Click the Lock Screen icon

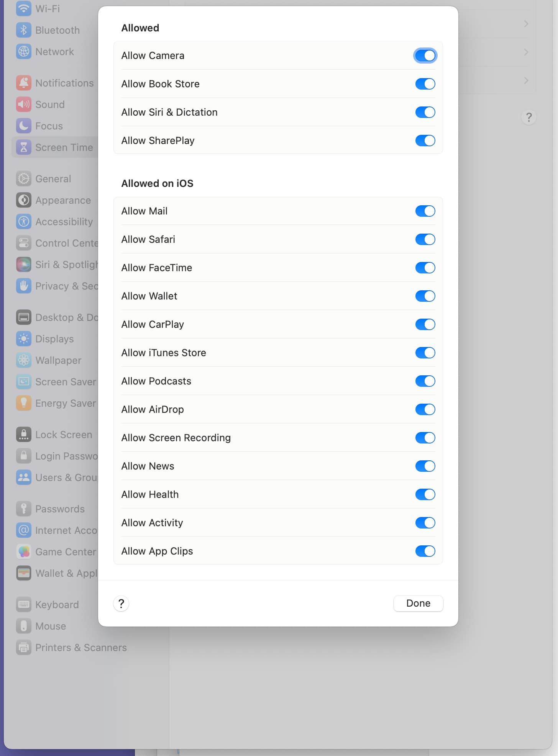24,434
